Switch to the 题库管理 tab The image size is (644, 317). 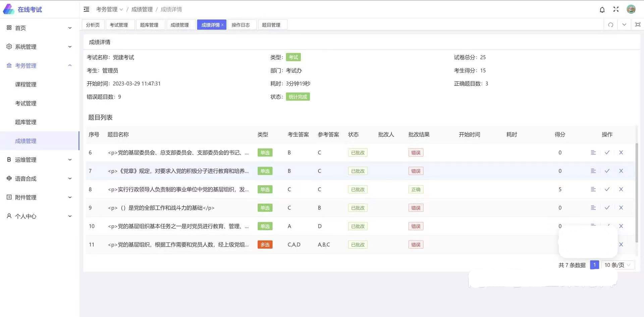pyautogui.click(x=149, y=25)
